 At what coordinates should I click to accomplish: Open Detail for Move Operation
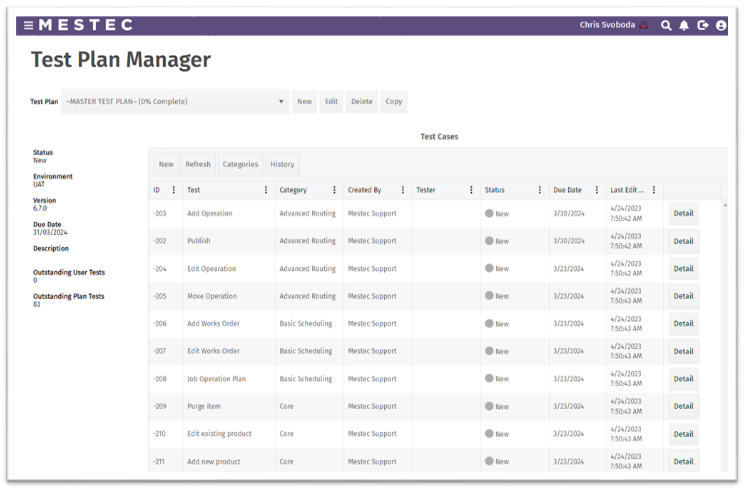[x=684, y=296]
